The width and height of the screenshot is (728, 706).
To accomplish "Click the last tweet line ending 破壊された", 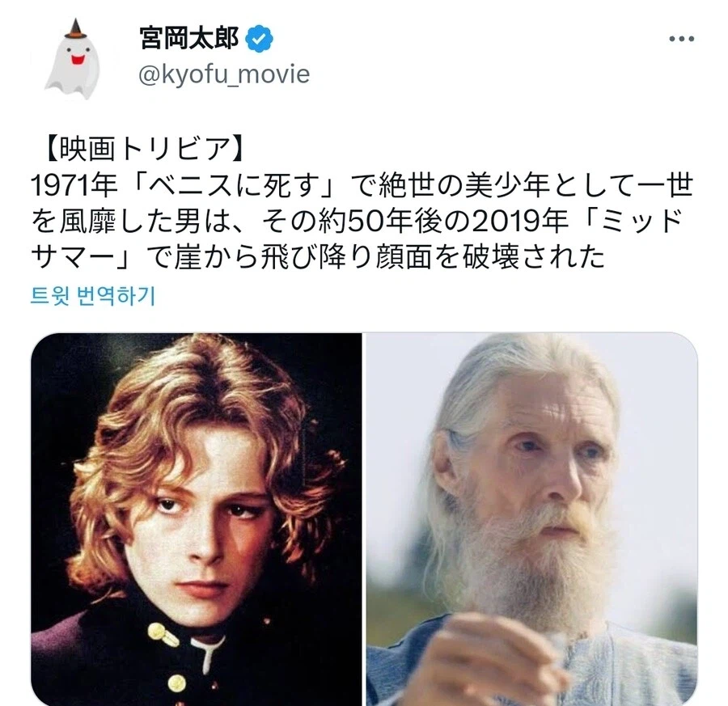I will 318,256.
